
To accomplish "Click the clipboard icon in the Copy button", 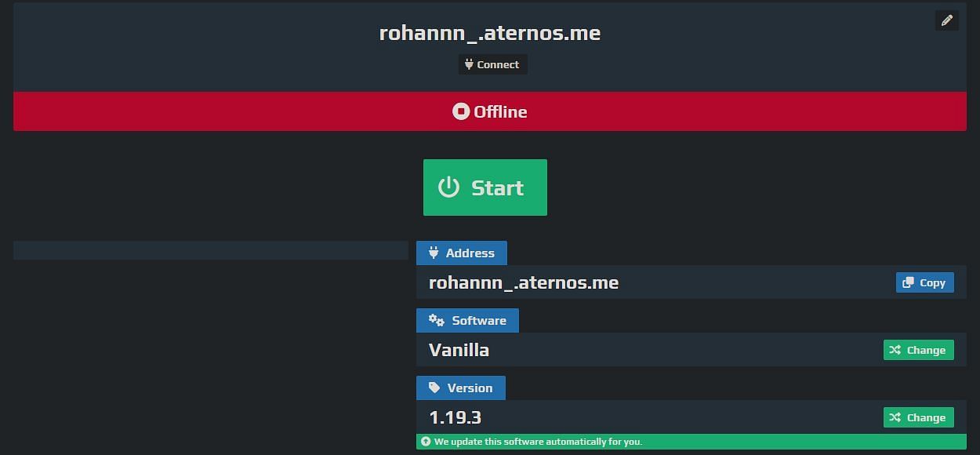I will [x=908, y=282].
